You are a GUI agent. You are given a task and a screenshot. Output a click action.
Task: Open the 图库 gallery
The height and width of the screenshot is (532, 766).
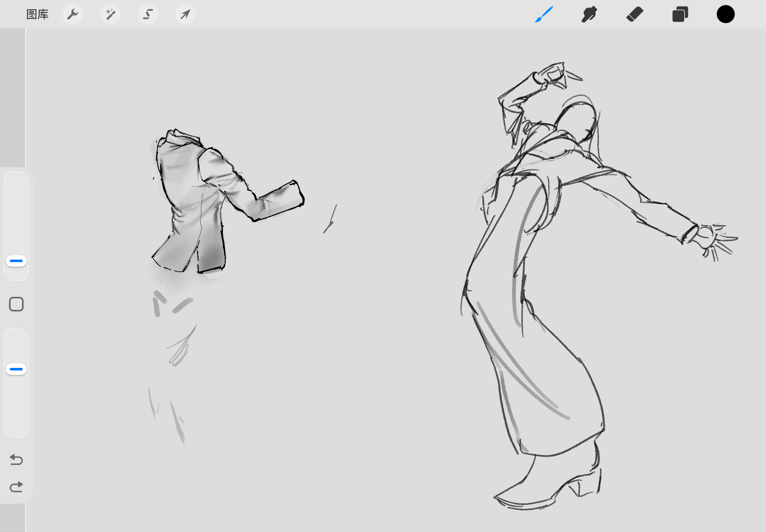37,14
